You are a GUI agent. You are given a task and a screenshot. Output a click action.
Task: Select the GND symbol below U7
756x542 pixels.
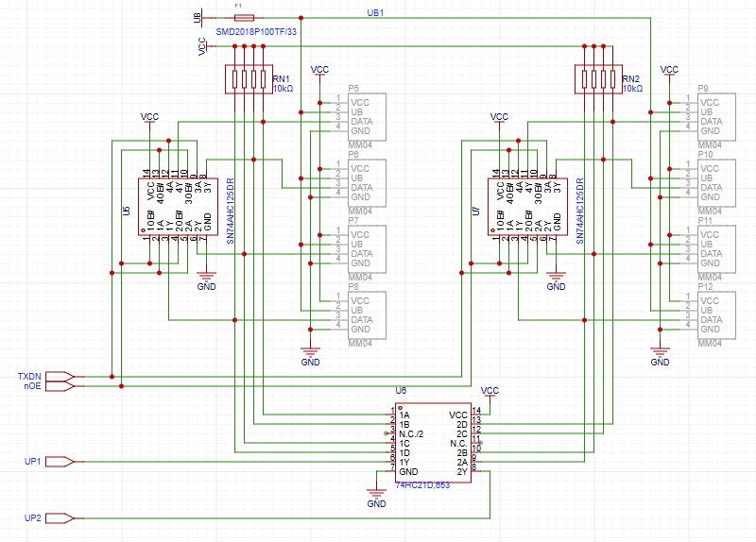556,280
